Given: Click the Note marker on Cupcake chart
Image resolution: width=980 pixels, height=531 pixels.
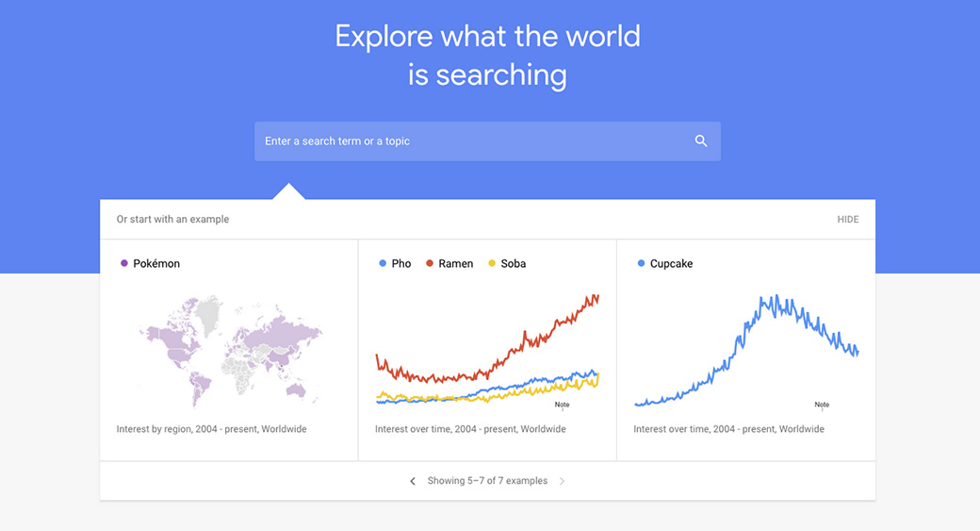Looking at the screenshot, I should 822,405.
